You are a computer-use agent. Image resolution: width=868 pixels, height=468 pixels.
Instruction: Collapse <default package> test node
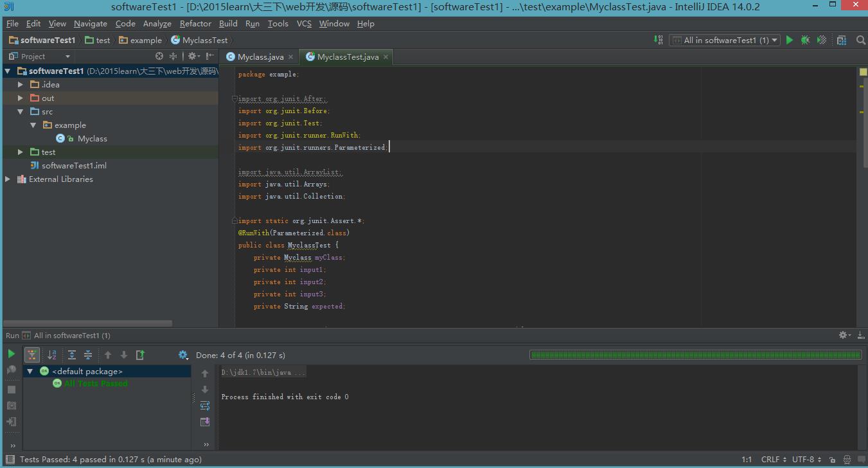(30, 372)
